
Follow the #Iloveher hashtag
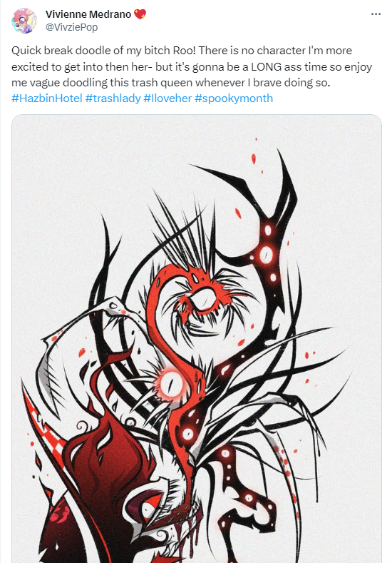(x=167, y=98)
